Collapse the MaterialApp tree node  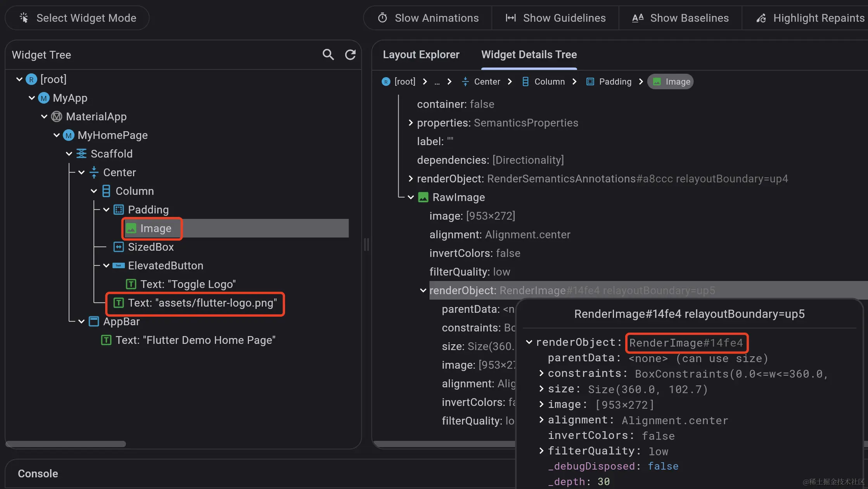pos(44,116)
